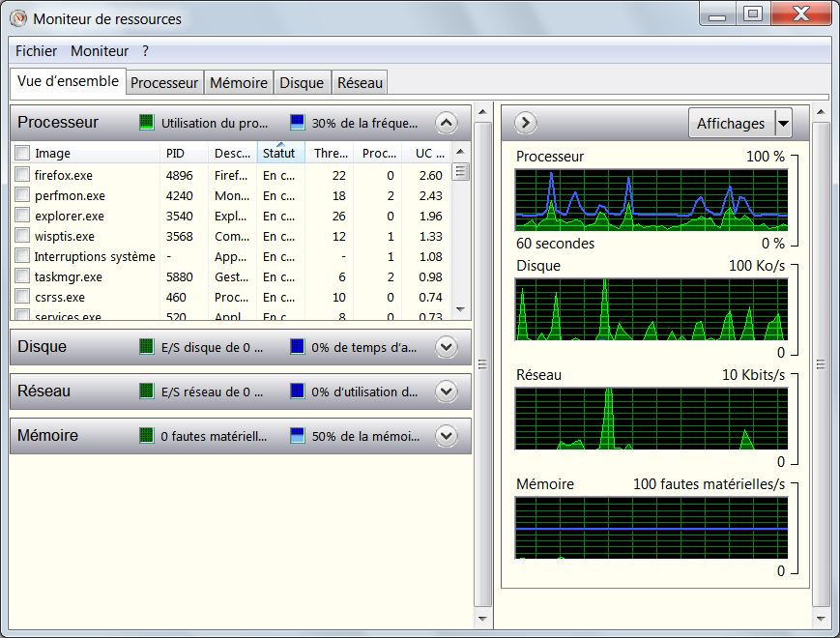The image size is (840, 638).
Task: Hide graphs pane with arrow button
Action: pyautogui.click(x=526, y=123)
